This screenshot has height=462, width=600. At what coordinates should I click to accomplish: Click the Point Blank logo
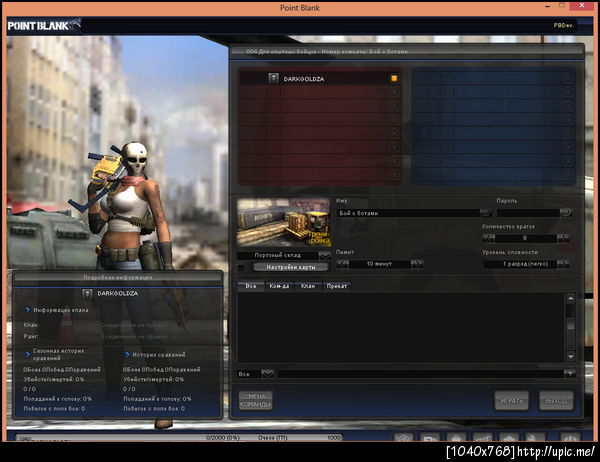pyautogui.click(x=44, y=25)
